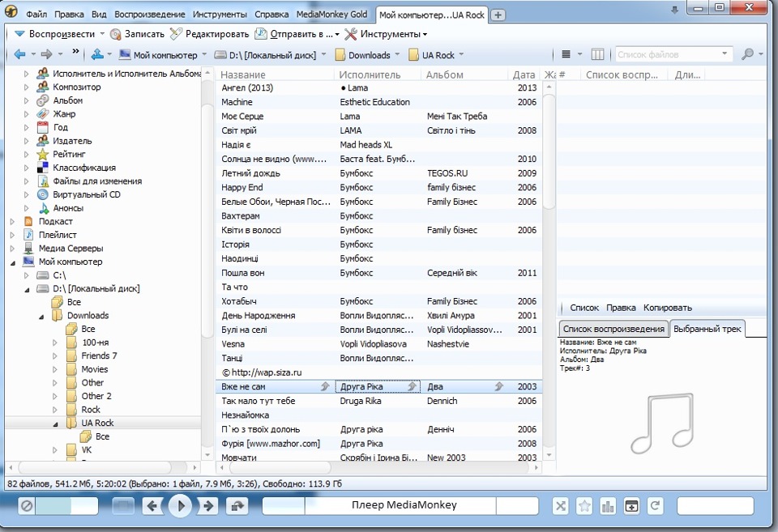Click Правка in playlist panel

621,308
